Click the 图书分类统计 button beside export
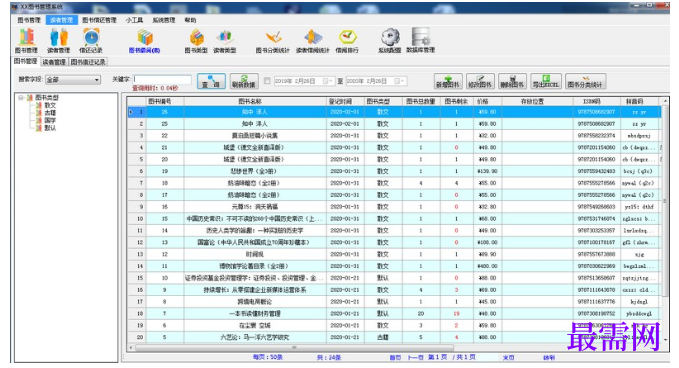The height and width of the screenshot is (368, 679). coord(585,81)
